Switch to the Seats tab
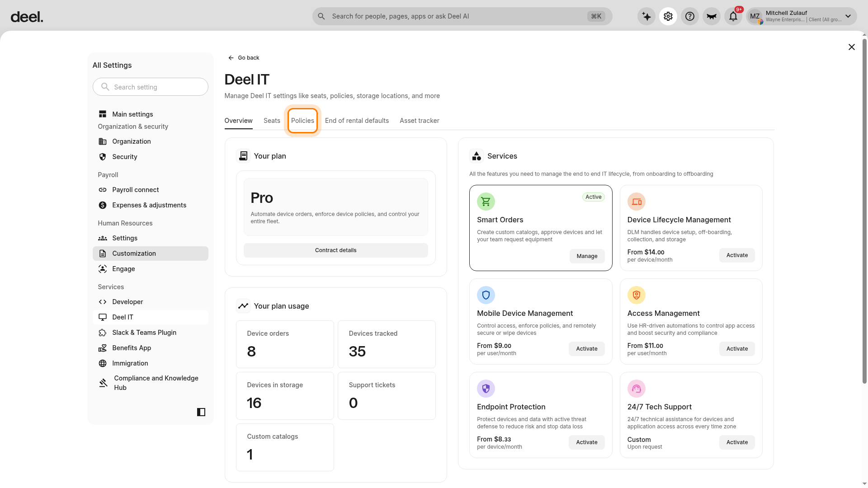This screenshot has width=868, height=488. 272,121
